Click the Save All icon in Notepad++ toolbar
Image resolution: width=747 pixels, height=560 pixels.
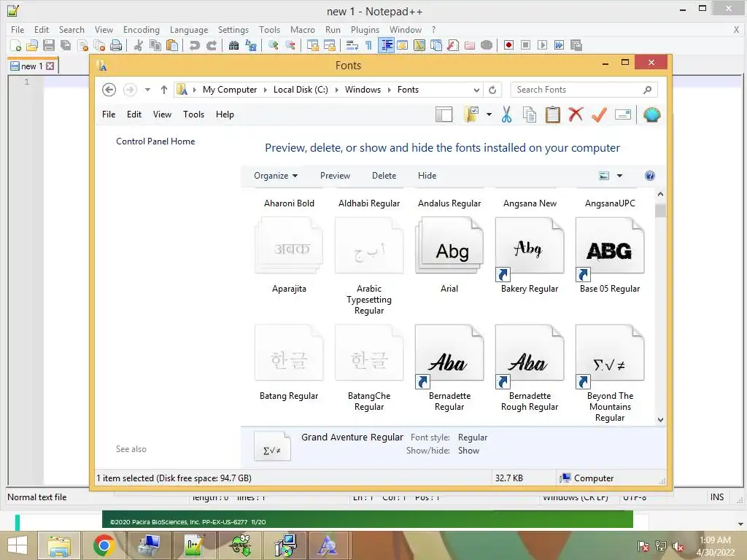(65, 45)
